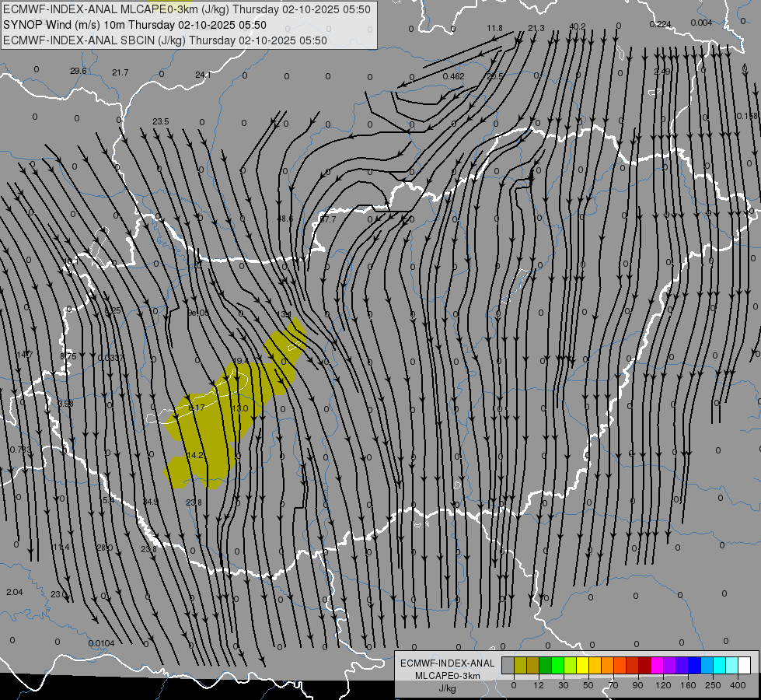Select the map value 9e-05

(198, 313)
